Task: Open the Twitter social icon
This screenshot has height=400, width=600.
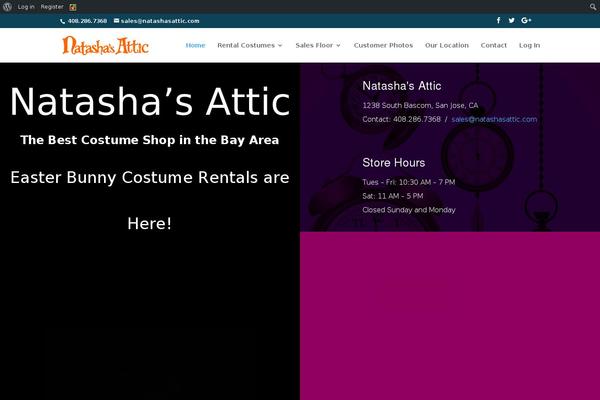Action: pyautogui.click(x=512, y=20)
